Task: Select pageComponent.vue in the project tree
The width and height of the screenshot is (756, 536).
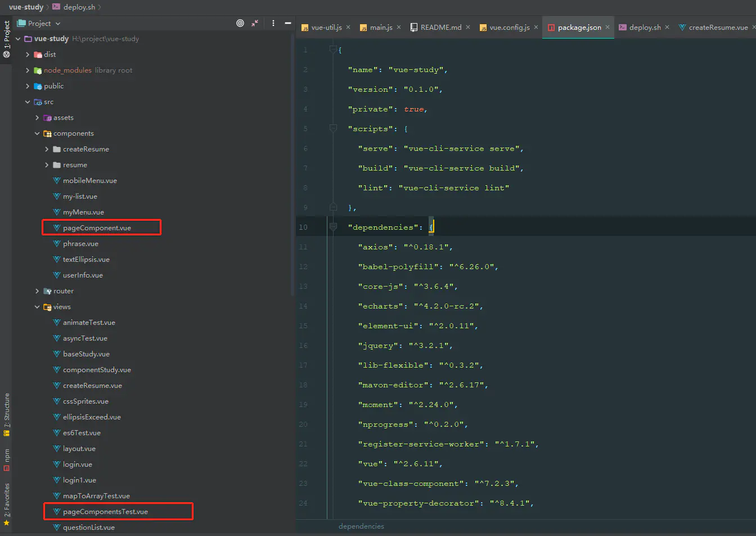Action: point(97,228)
